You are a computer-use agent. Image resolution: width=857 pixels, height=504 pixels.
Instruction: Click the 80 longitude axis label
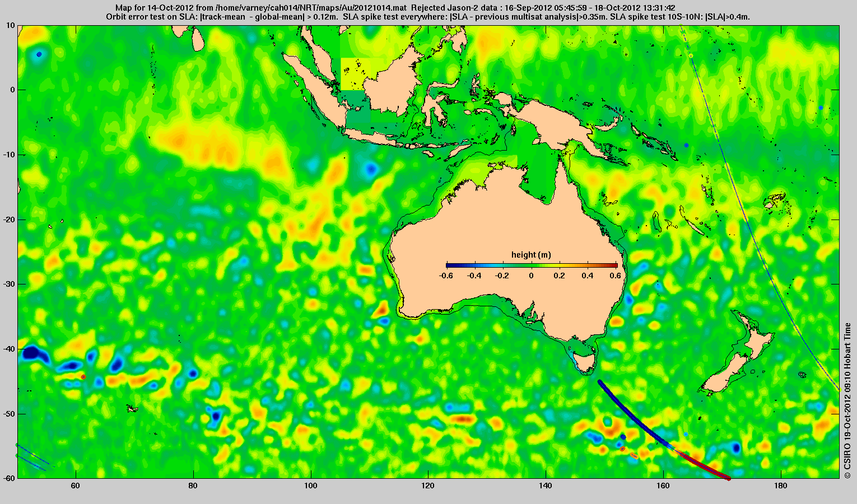pyautogui.click(x=193, y=486)
